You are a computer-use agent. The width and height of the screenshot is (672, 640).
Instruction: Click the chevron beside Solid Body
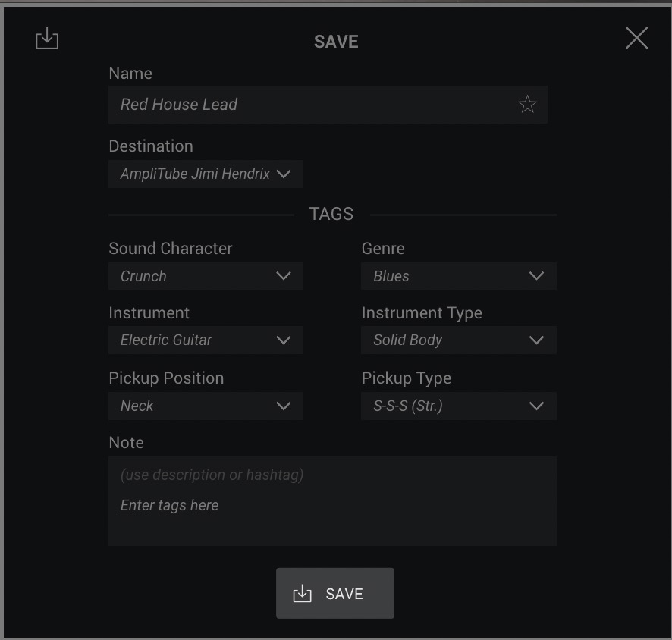tap(536, 340)
